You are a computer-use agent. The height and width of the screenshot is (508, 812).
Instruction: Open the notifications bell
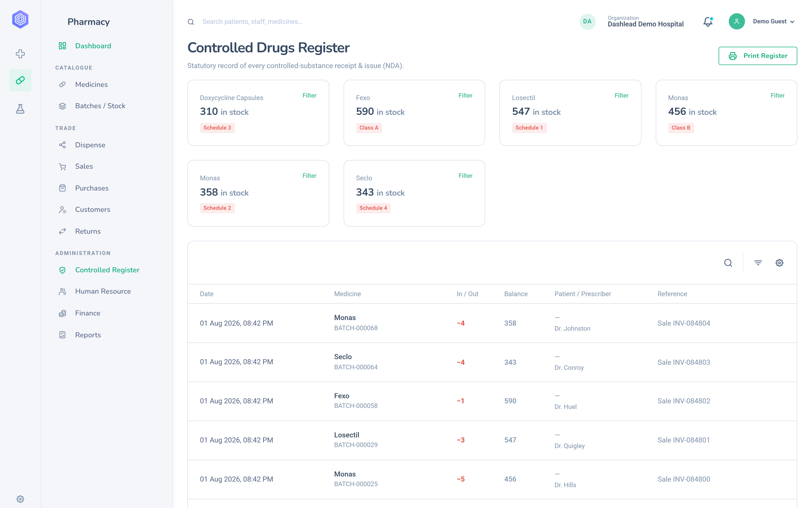tap(708, 22)
